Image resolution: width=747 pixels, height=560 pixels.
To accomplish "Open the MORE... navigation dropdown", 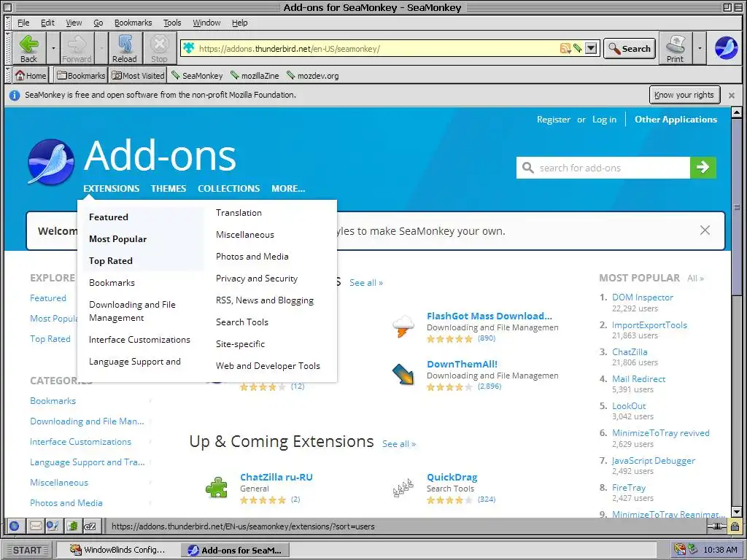I will click(288, 189).
